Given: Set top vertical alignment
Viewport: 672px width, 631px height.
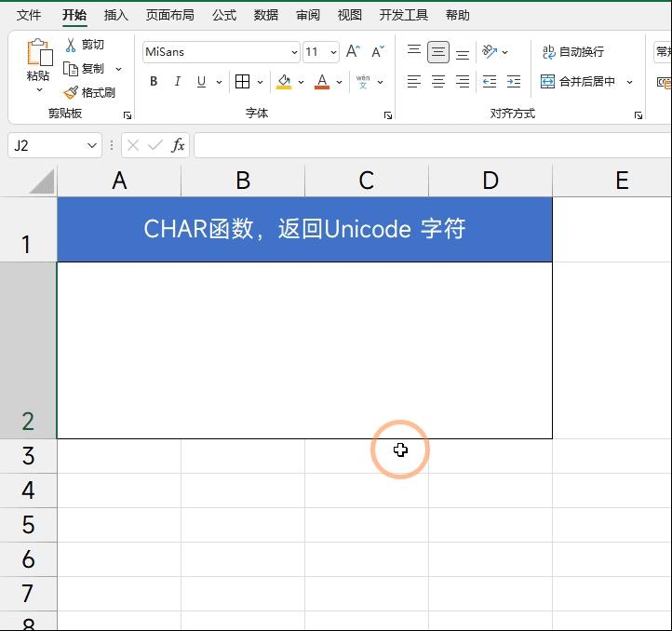Looking at the screenshot, I should 414,52.
